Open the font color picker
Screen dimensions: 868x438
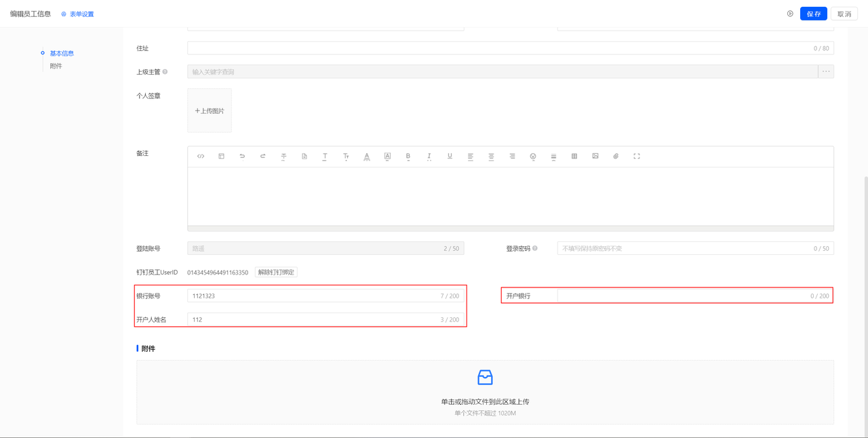(x=367, y=157)
